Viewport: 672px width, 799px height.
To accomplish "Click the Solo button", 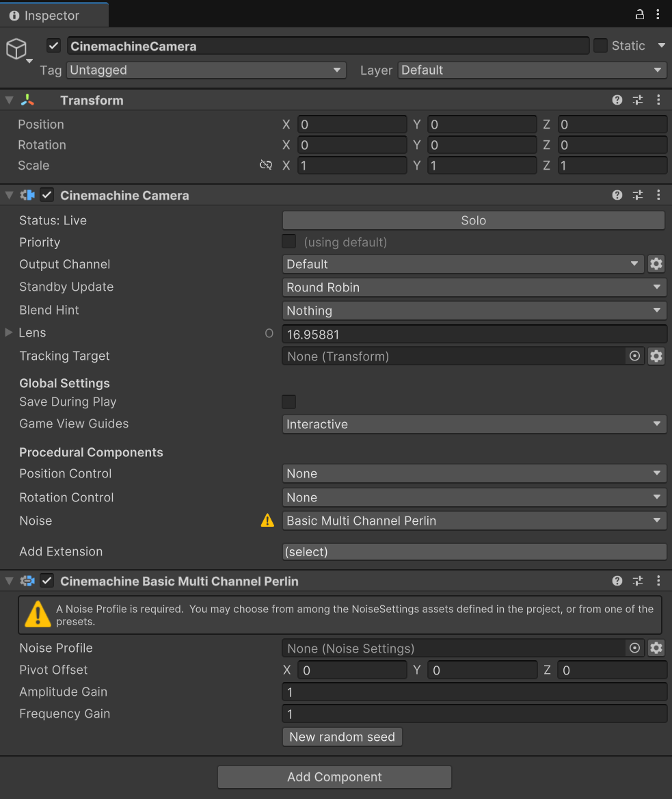I will 474,220.
